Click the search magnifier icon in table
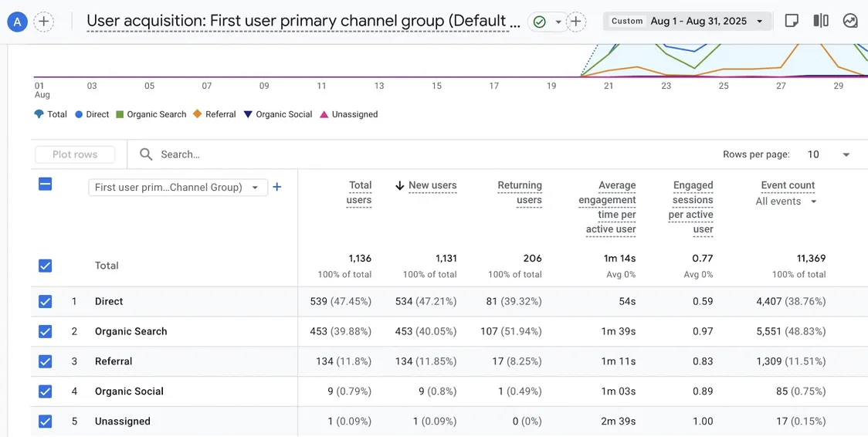 tap(146, 154)
